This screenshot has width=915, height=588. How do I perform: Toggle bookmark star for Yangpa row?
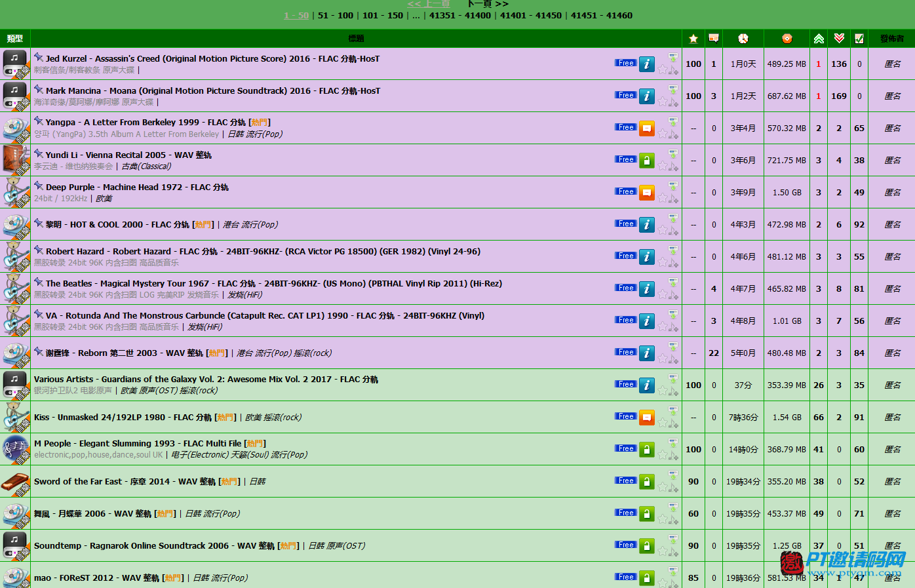663,133
